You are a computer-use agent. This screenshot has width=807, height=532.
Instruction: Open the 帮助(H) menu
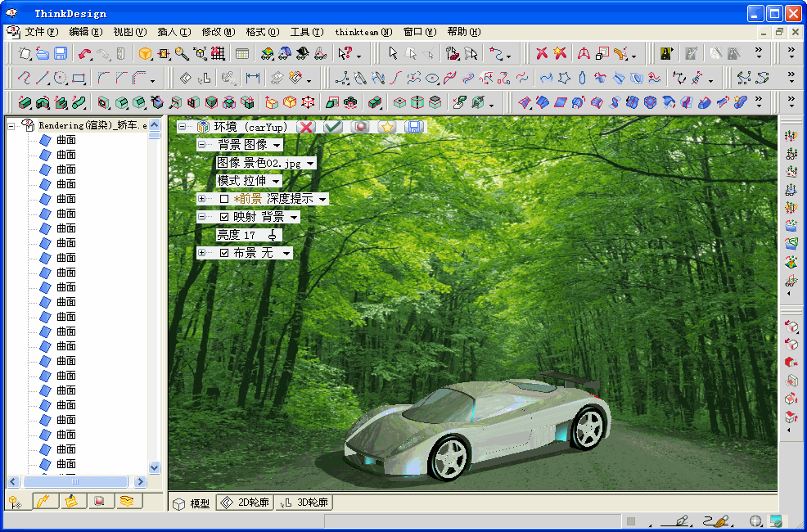click(464, 32)
